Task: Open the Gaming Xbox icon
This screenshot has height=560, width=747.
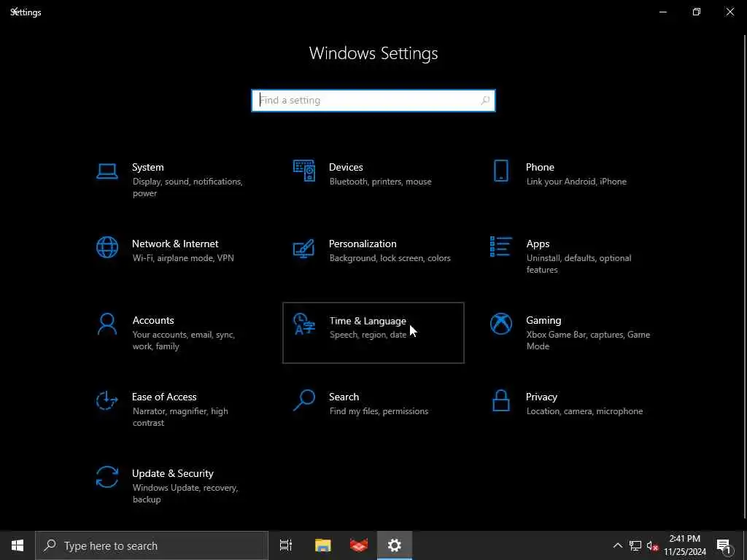Action: click(500, 324)
